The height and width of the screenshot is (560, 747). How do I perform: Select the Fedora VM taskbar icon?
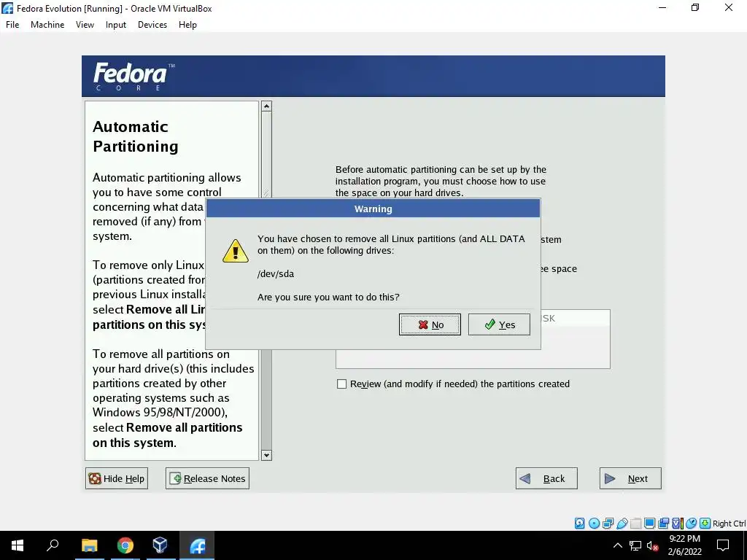(197, 545)
